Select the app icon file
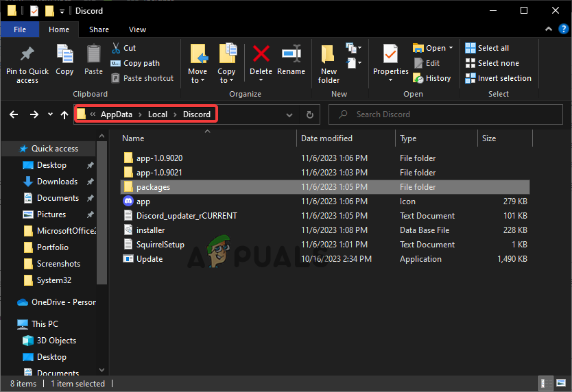This screenshot has width=572, height=392. point(324,201)
